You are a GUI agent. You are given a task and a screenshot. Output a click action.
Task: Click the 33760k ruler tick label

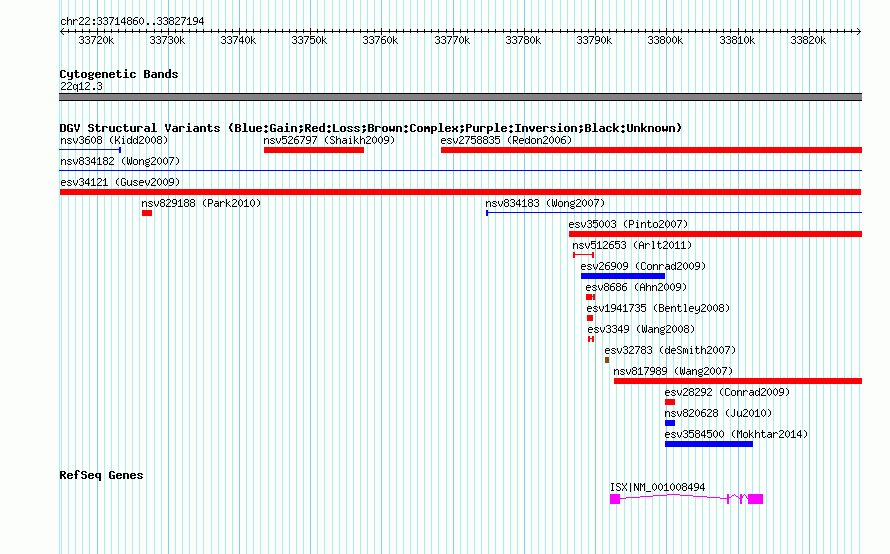coord(380,40)
